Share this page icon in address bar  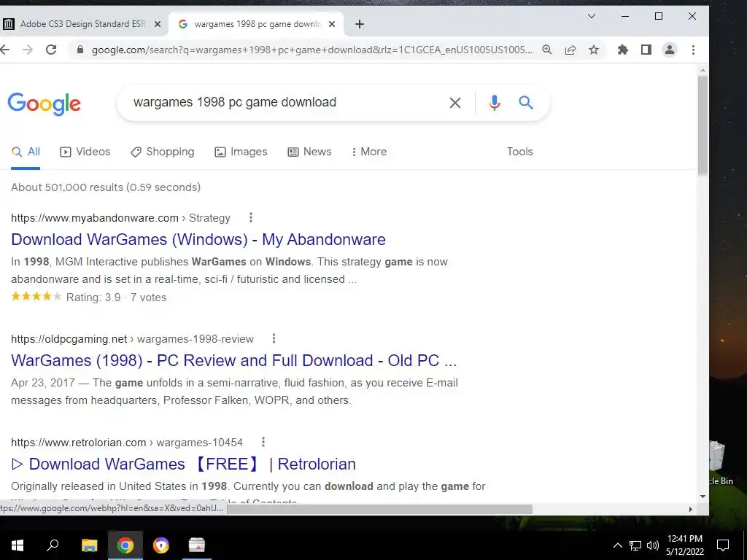[x=570, y=50]
